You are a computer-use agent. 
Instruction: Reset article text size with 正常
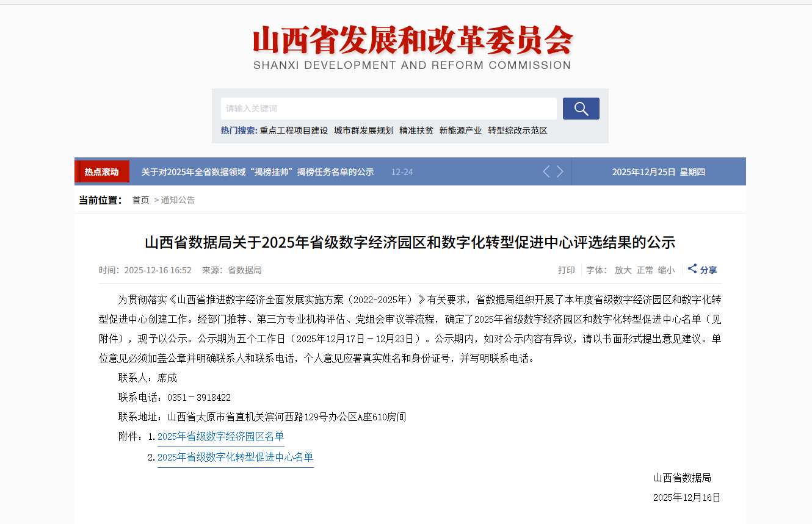[645, 270]
